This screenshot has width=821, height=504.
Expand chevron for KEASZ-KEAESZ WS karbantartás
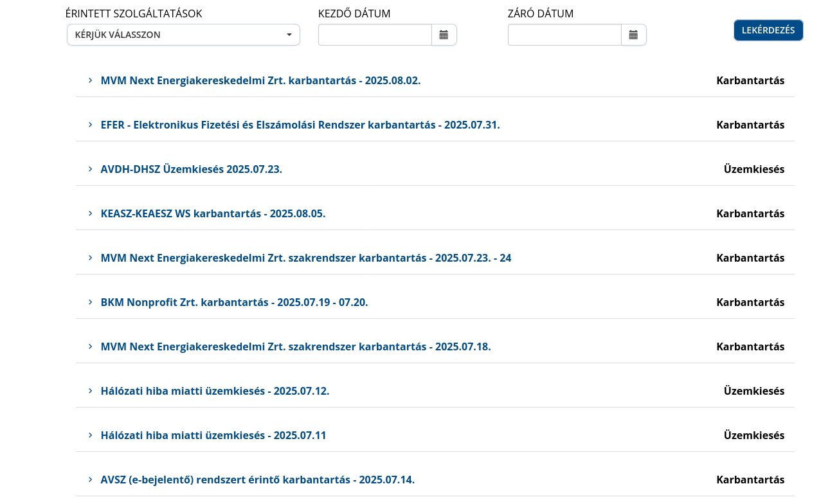pos(91,213)
